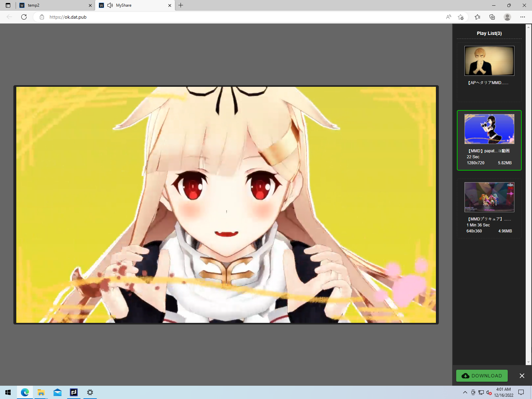This screenshot has height=399, width=532.
Task: Go back to previous page
Action: pyautogui.click(x=9, y=17)
